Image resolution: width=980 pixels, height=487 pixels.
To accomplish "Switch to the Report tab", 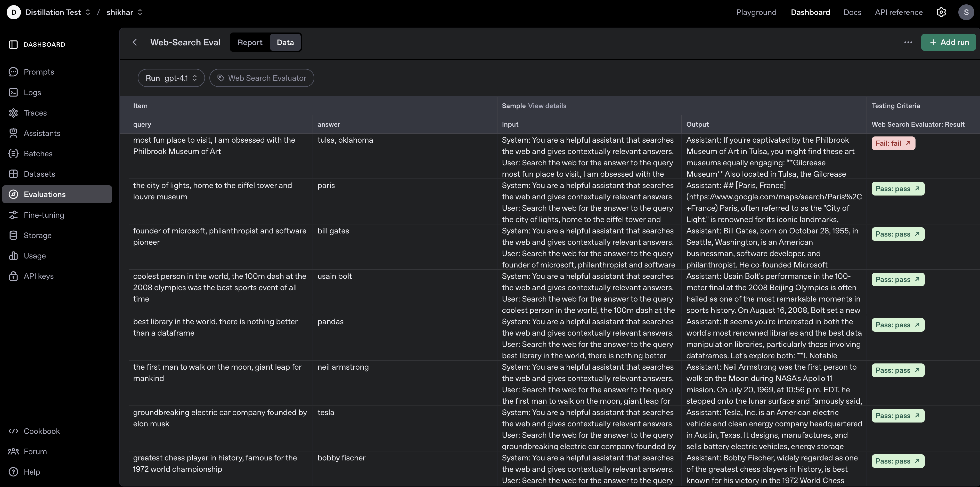I will [x=250, y=42].
